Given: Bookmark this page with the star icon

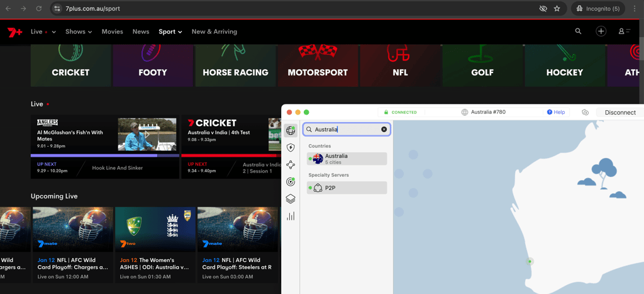Looking at the screenshot, I should [557, 8].
